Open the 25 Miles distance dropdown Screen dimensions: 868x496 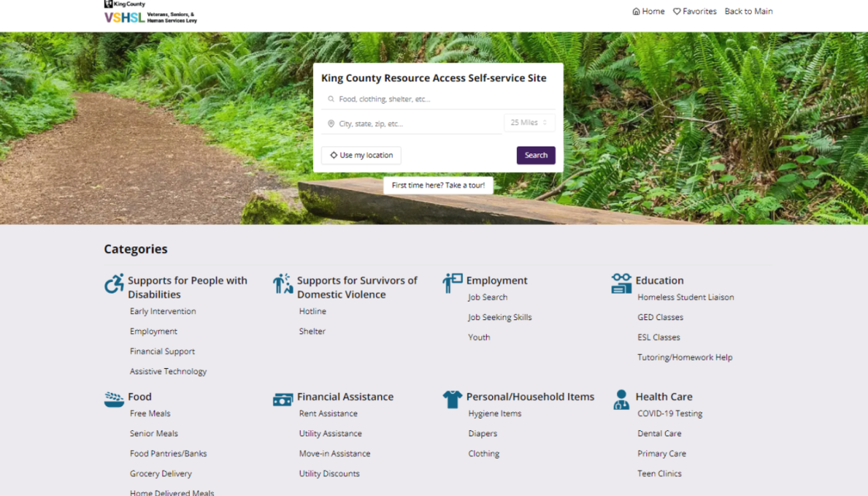(529, 122)
